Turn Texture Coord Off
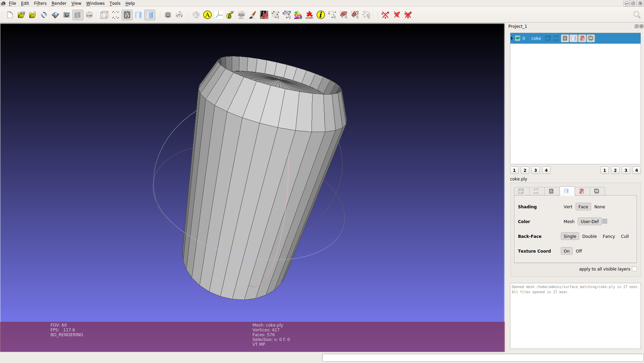Viewport: 644px width, 363px height. [x=579, y=251]
